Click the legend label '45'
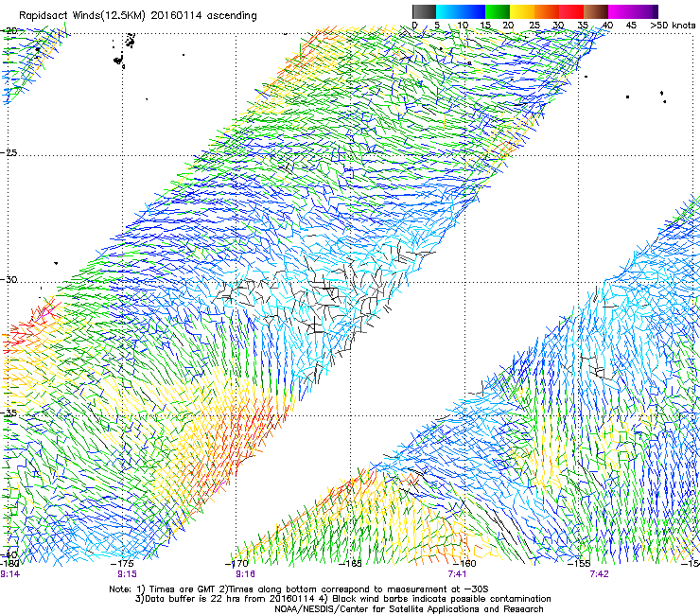The width and height of the screenshot is (700, 615). coord(631,25)
